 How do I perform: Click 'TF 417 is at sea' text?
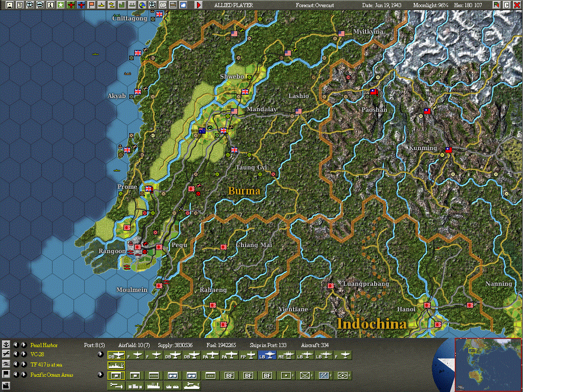[46, 364]
